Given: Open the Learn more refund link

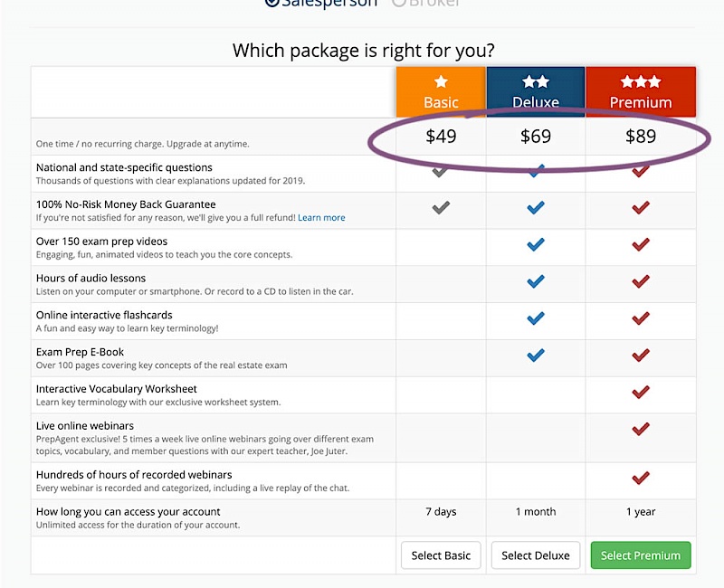Looking at the screenshot, I should coord(321,218).
